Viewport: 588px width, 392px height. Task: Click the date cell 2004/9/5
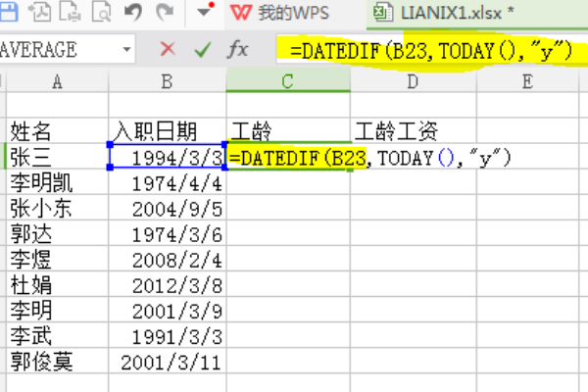point(168,208)
